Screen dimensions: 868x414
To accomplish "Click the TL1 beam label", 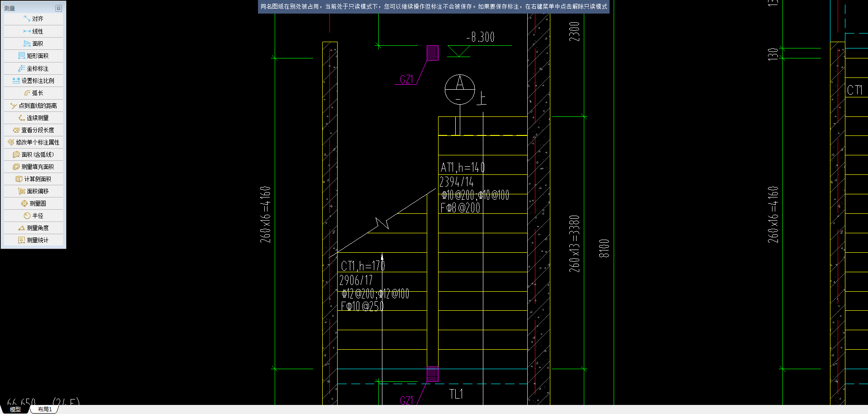I will click(x=456, y=394).
